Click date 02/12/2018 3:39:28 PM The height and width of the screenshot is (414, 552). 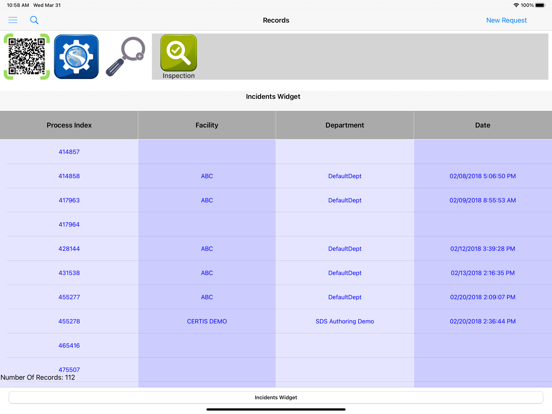click(x=483, y=249)
